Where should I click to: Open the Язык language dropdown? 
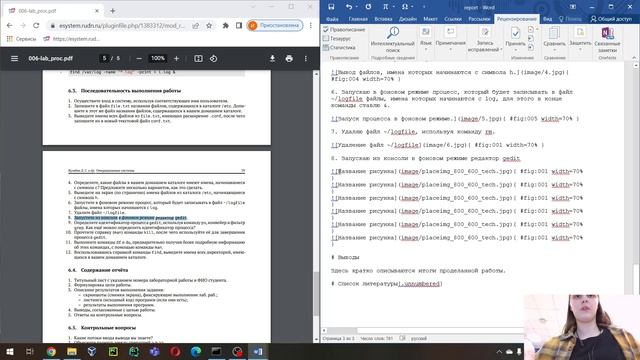(x=425, y=39)
